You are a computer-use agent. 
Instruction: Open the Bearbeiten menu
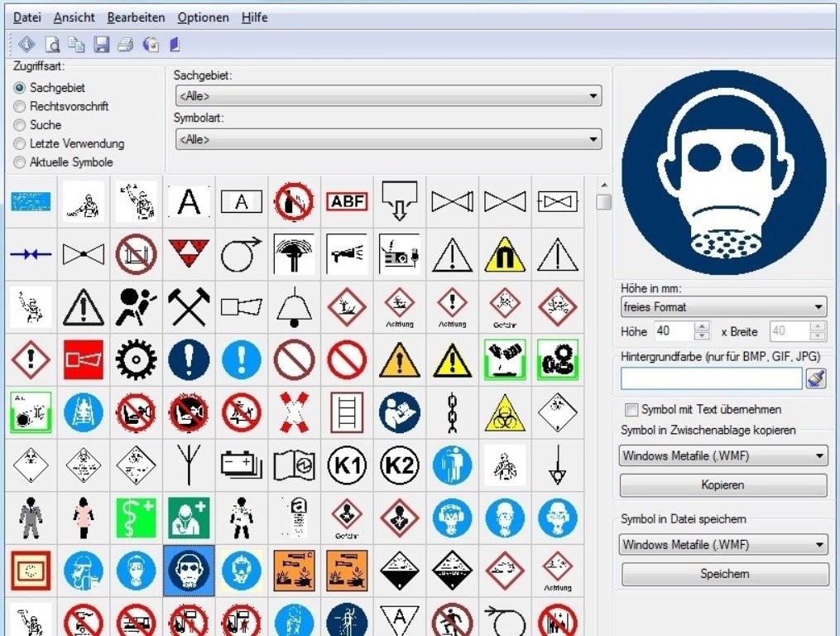[x=136, y=17]
